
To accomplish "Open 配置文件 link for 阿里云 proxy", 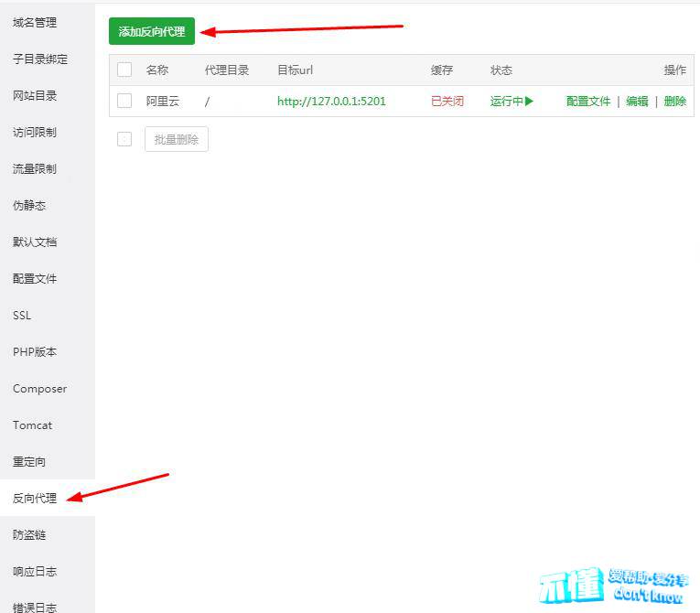I will tap(588, 102).
